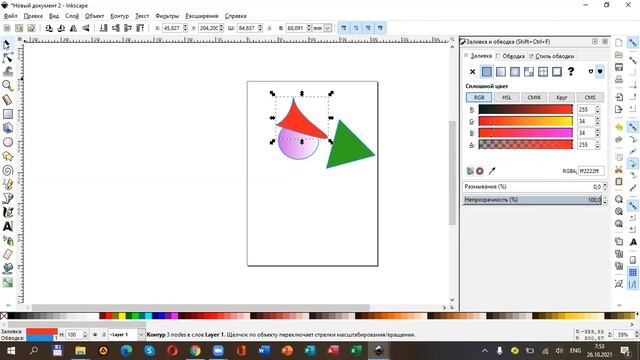This screenshot has height=360, width=640.
Task: Click the Cut scissors icon
Action: coord(619,169)
